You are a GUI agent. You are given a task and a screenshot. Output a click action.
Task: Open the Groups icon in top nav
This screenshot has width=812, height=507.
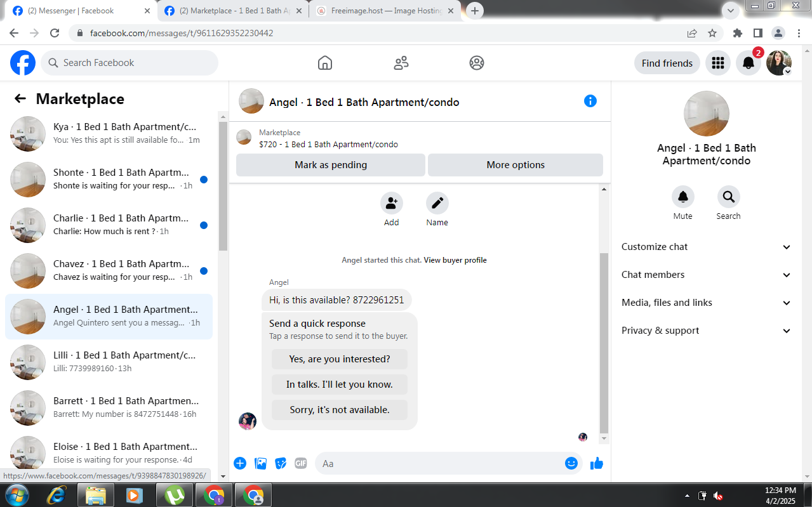pyautogui.click(x=477, y=63)
